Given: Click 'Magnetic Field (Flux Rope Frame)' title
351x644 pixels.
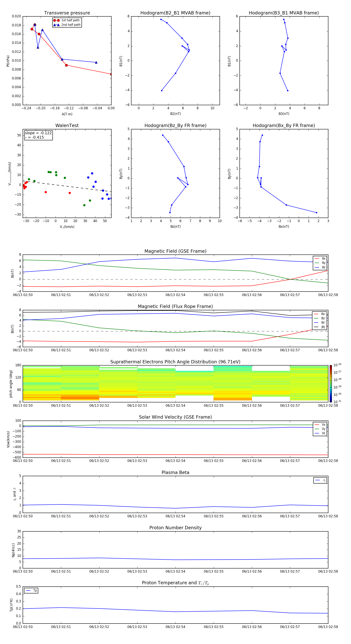Looking at the screenshot, I should click(x=175, y=307).
